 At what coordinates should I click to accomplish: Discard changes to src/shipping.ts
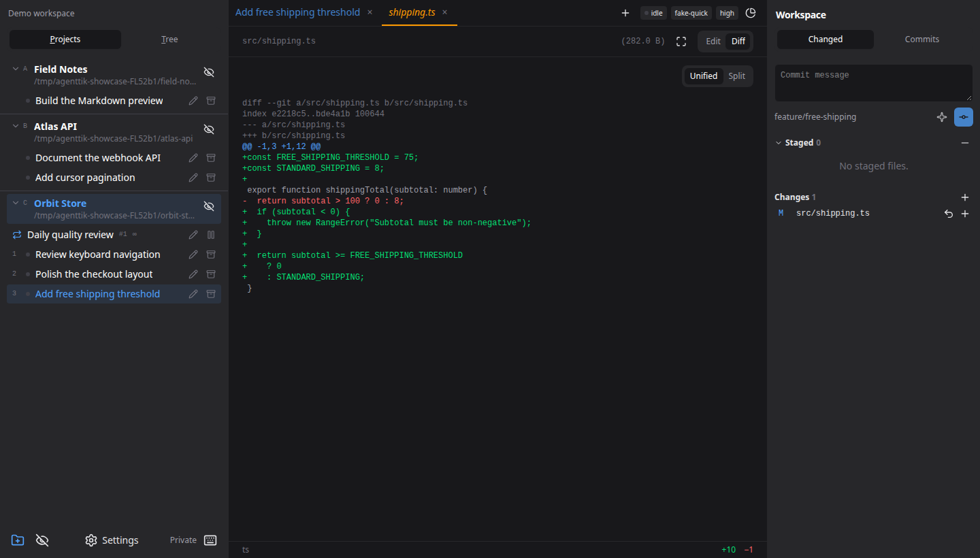949,214
